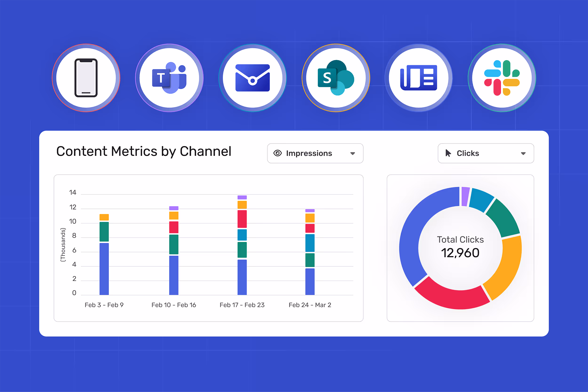
Task: Click the Total Clicks 12,960 value
Action: [460, 253]
